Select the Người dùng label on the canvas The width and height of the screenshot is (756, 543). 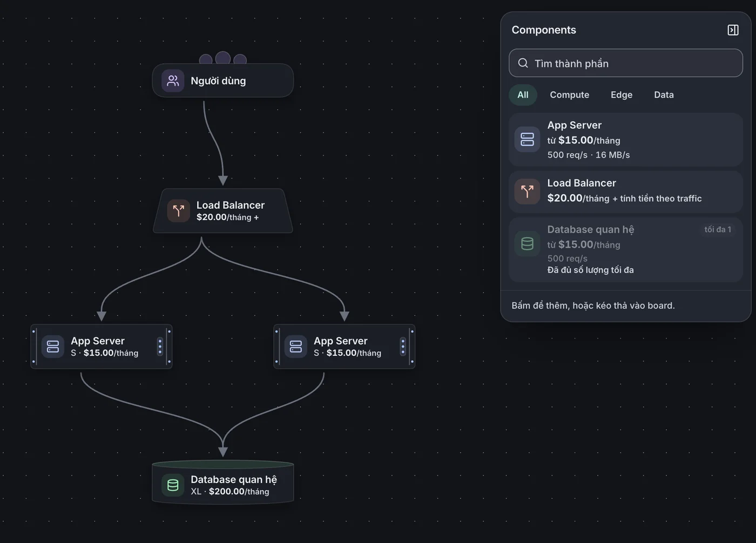218,81
